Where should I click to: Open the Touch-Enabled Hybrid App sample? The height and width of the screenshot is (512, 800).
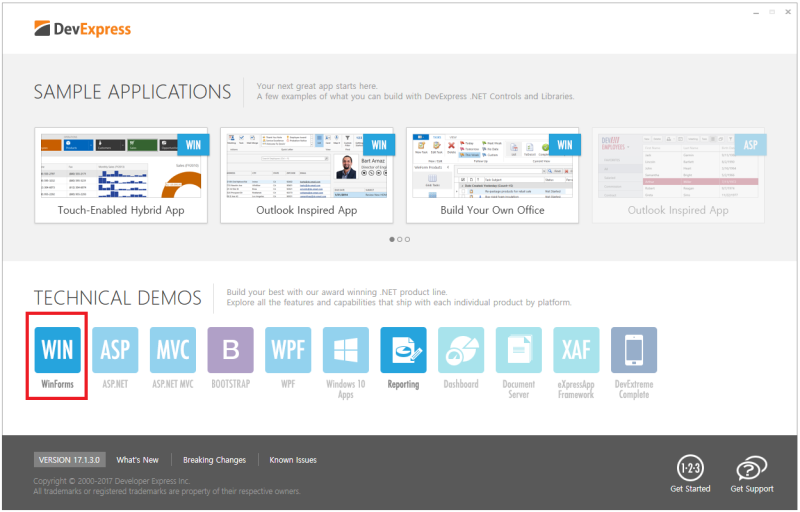121,175
